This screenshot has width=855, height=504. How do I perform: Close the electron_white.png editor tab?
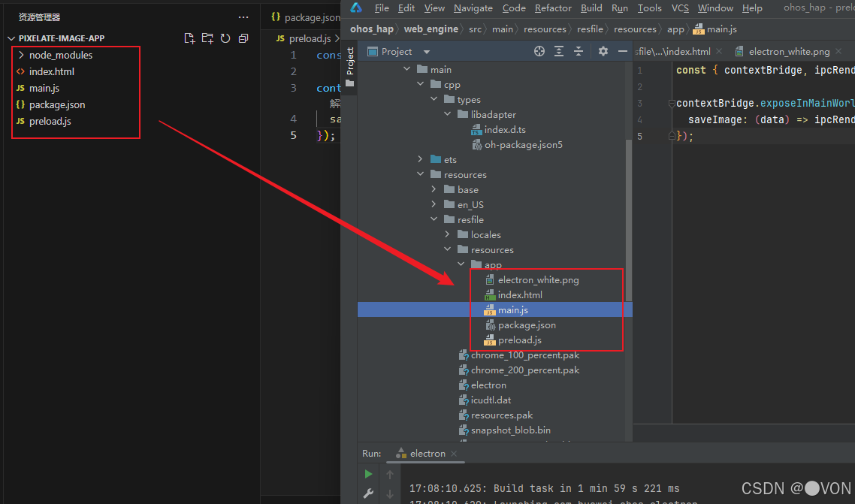point(838,51)
